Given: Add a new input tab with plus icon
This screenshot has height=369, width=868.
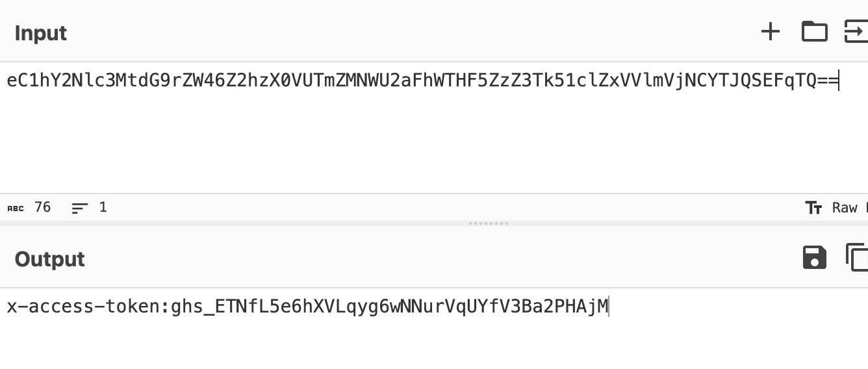Looking at the screenshot, I should coord(770,31).
